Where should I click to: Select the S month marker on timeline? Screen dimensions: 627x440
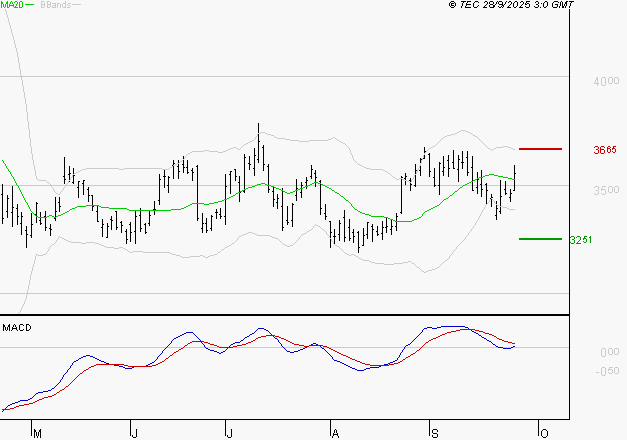point(435,432)
